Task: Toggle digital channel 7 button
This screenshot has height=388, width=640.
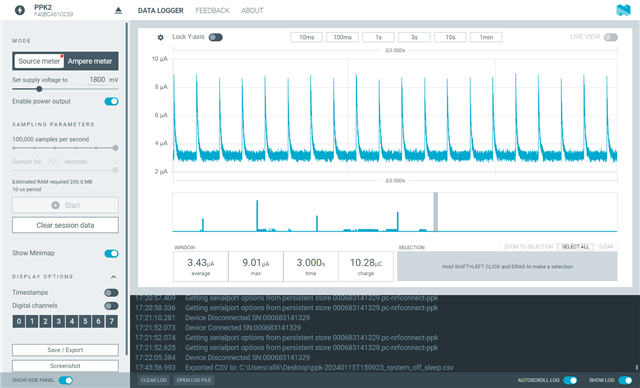Action: [112, 321]
